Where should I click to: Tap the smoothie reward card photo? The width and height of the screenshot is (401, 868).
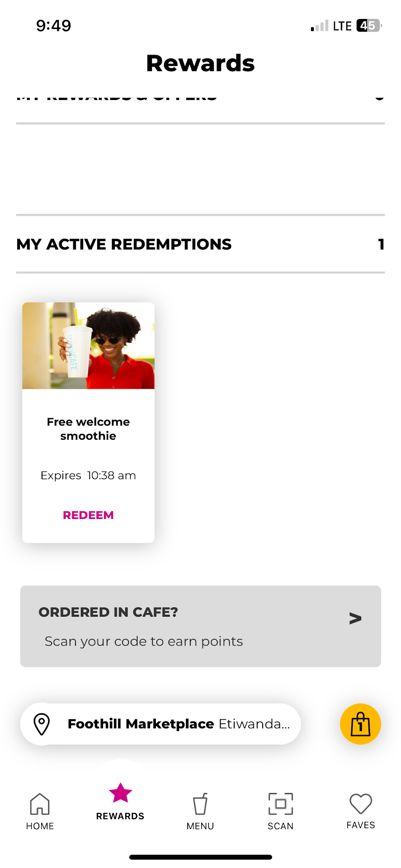click(89, 346)
